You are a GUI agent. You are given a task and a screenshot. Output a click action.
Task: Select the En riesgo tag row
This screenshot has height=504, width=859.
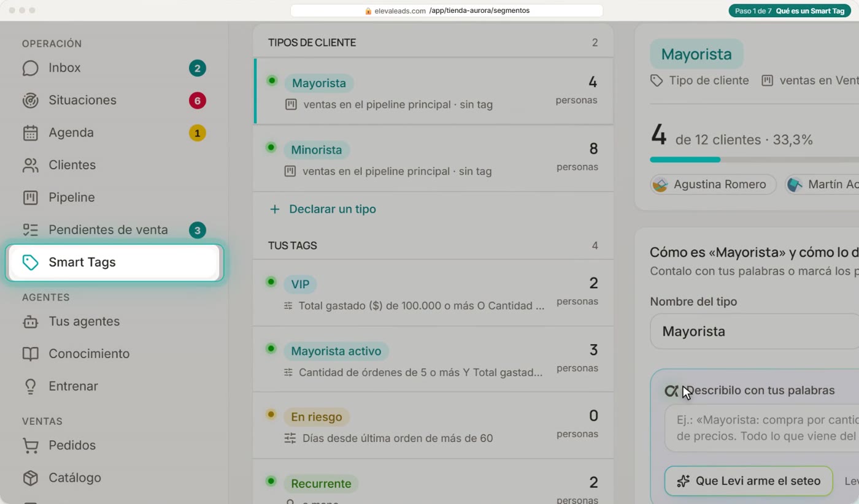pos(434,426)
